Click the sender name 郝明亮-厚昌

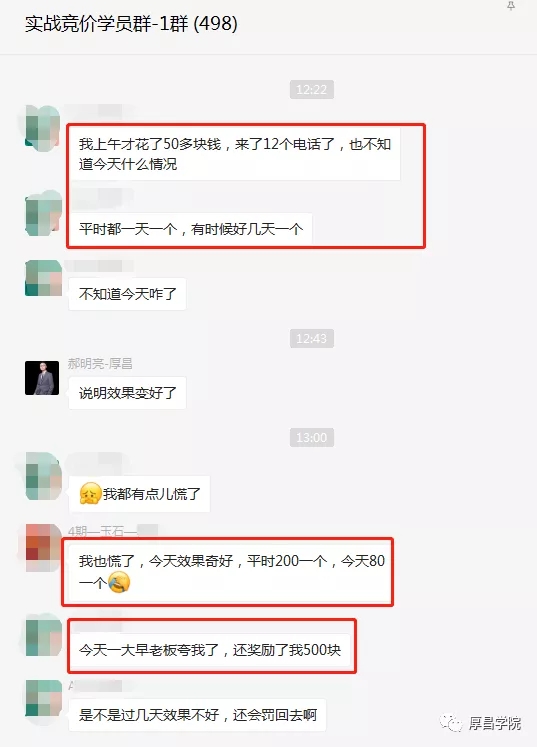(x=100, y=363)
